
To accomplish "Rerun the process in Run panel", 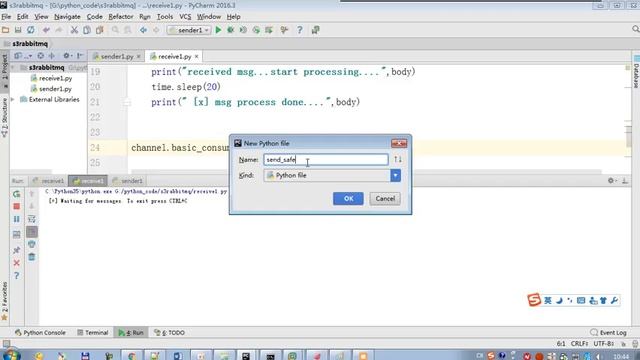I will [x=16, y=194].
